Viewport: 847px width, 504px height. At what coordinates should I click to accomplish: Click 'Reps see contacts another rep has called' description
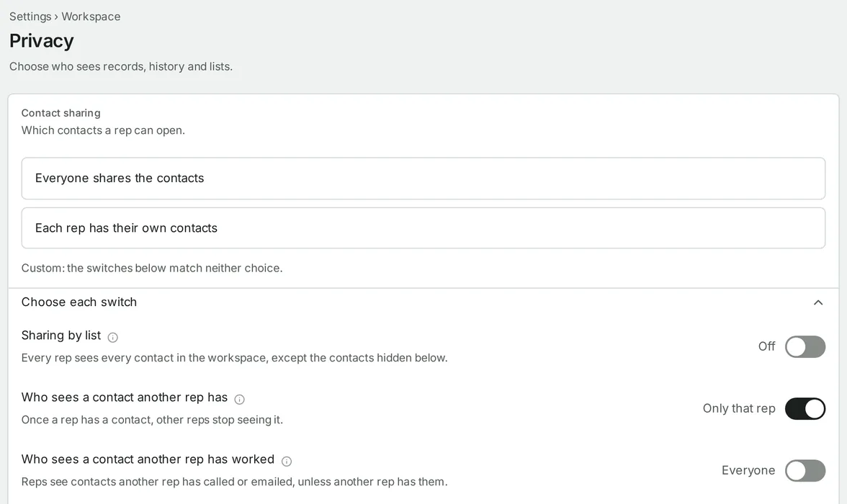235,482
